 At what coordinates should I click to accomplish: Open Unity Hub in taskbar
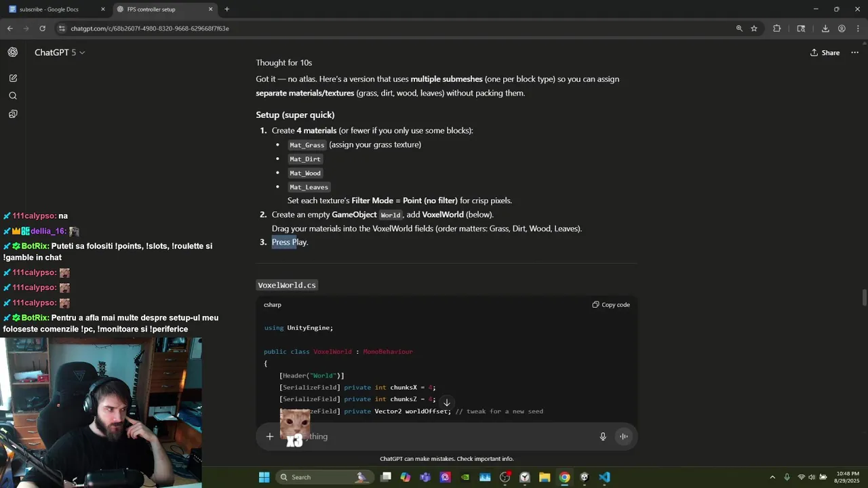(x=584, y=477)
